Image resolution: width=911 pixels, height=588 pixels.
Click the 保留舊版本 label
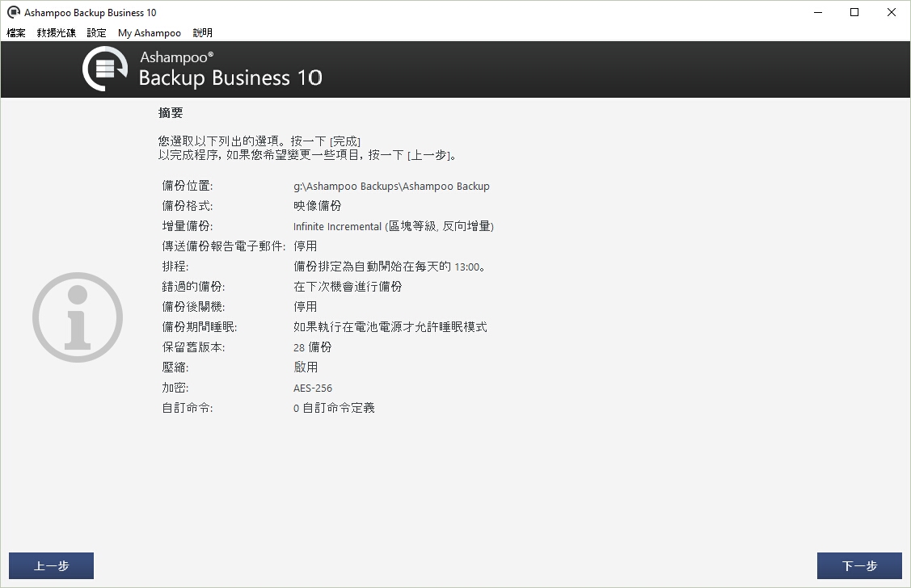(193, 347)
